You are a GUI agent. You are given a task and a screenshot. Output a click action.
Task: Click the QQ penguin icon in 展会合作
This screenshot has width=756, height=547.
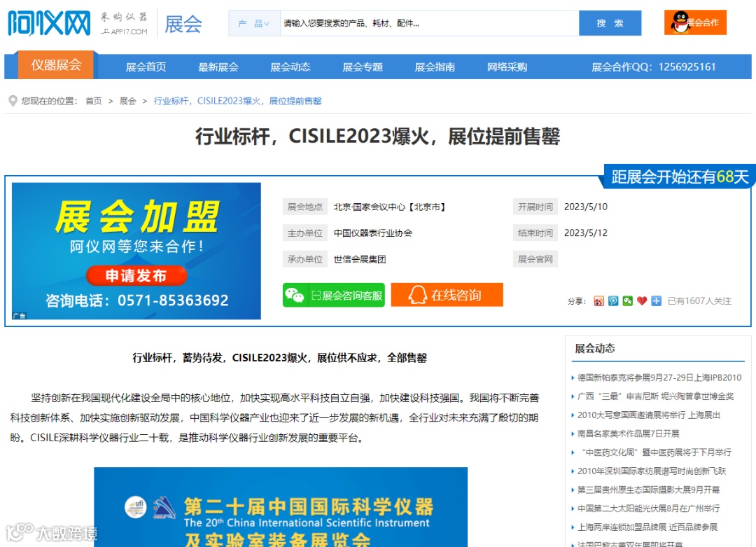(x=680, y=22)
